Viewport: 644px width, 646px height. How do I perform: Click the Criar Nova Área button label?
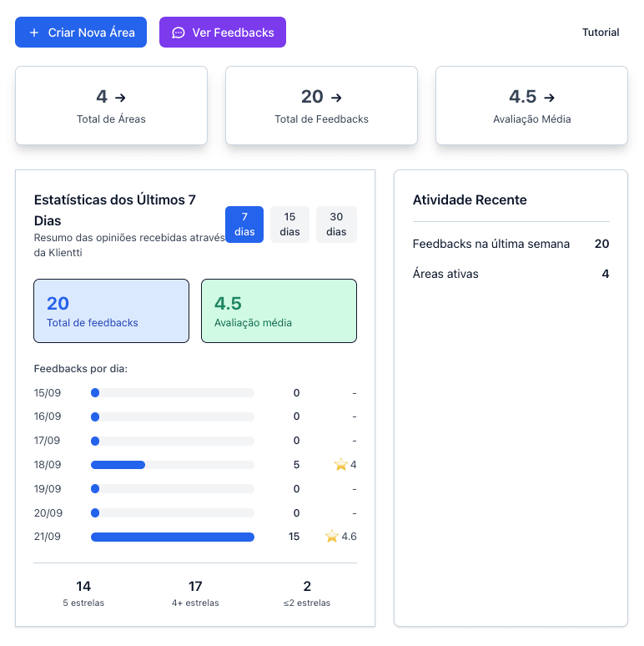92,33
